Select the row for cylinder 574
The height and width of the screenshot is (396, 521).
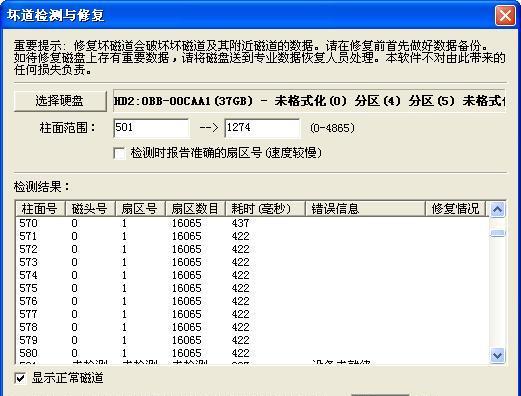tap(252, 275)
